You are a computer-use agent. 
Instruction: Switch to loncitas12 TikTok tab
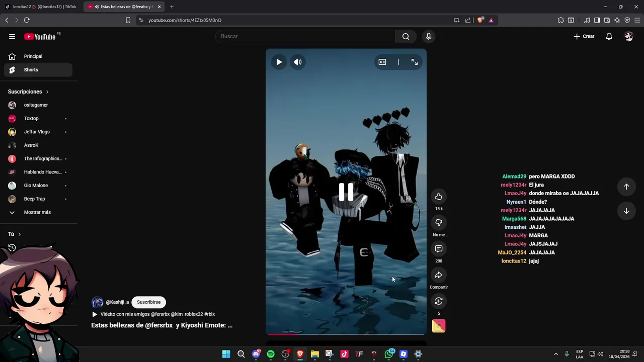(41, 7)
